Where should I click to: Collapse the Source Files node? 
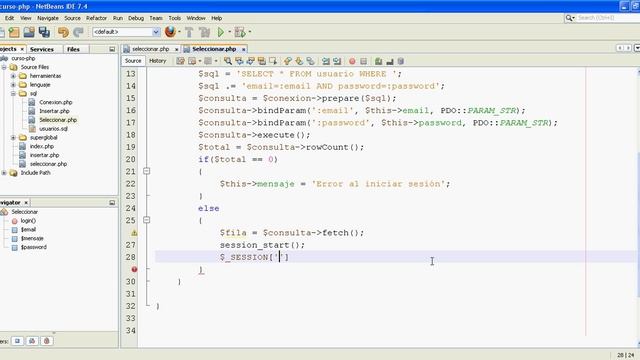point(4,67)
